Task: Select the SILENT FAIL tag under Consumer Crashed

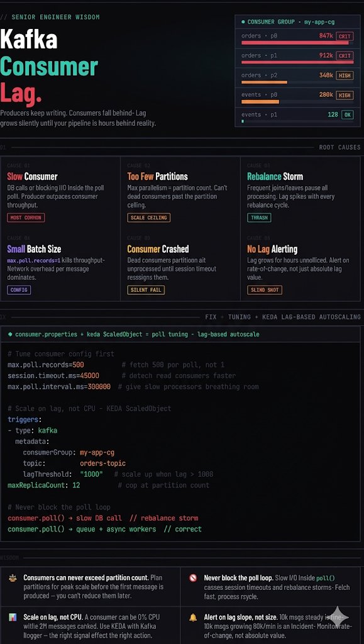Action: click(x=146, y=290)
